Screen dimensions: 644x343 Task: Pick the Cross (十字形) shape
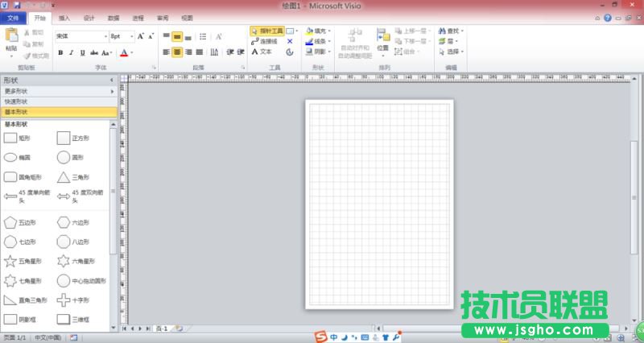[72, 300]
